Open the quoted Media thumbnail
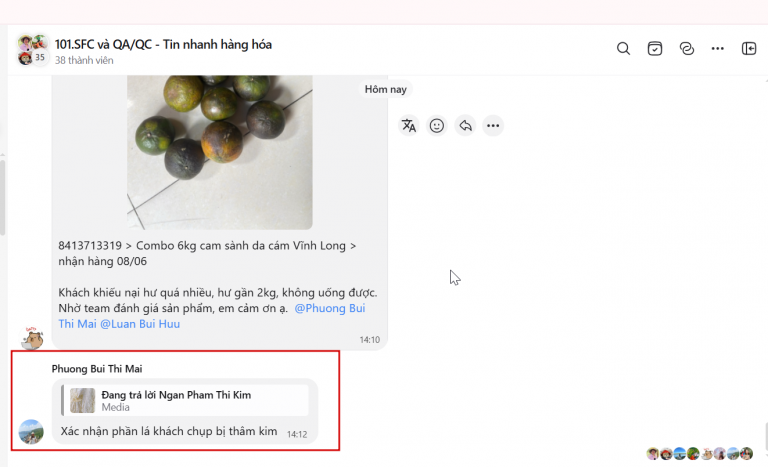The height and width of the screenshot is (467, 768). click(x=82, y=400)
